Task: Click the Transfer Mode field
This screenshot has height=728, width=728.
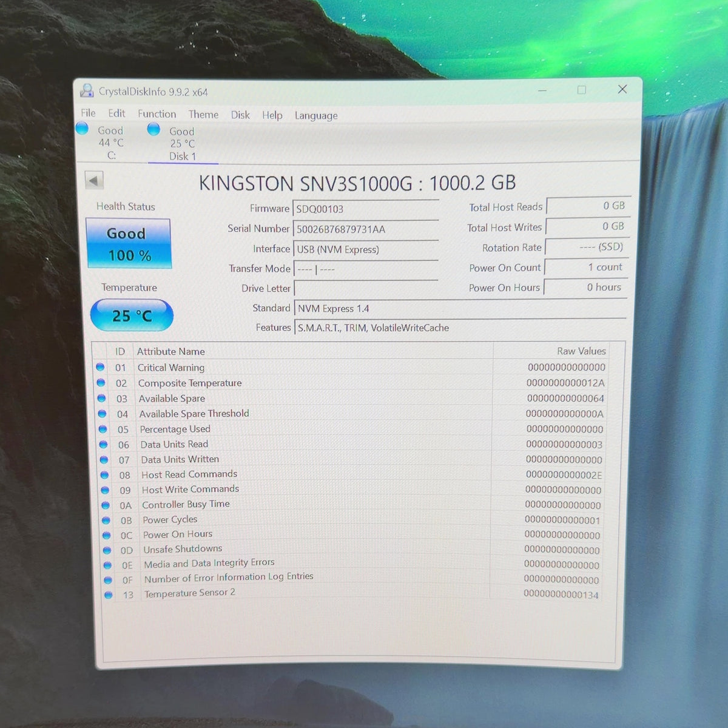Action: [x=365, y=269]
